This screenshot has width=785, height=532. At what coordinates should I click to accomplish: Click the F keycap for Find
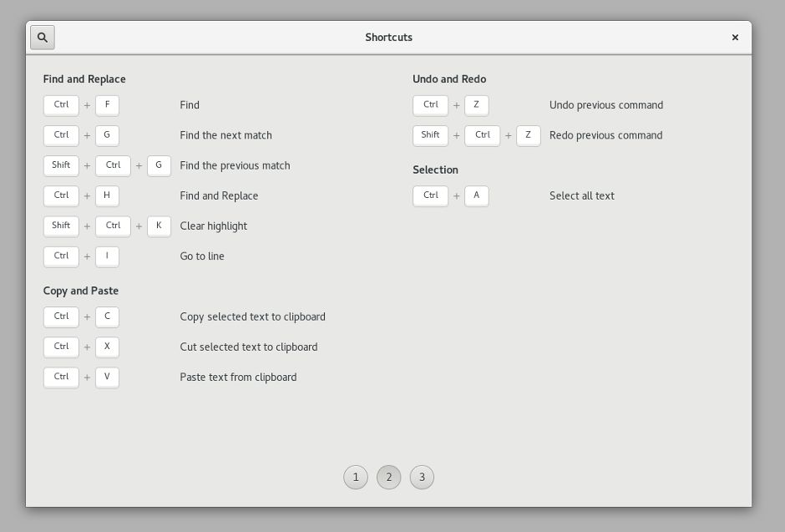pyautogui.click(x=107, y=105)
